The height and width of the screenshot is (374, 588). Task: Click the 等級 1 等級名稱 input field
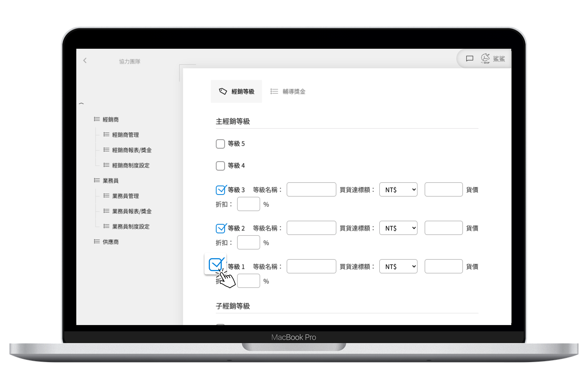coord(311,266)
